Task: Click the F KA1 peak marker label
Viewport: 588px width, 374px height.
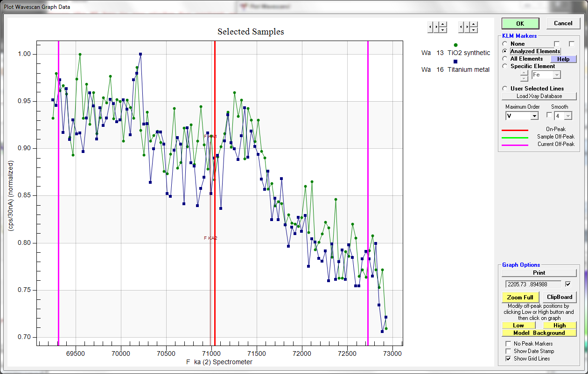Action: click(x=210, y=136)
